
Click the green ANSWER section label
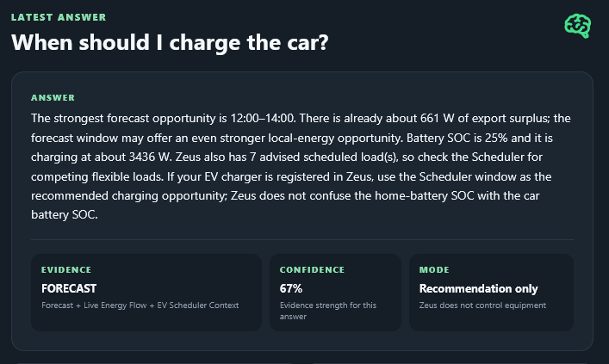pos(53,98)
